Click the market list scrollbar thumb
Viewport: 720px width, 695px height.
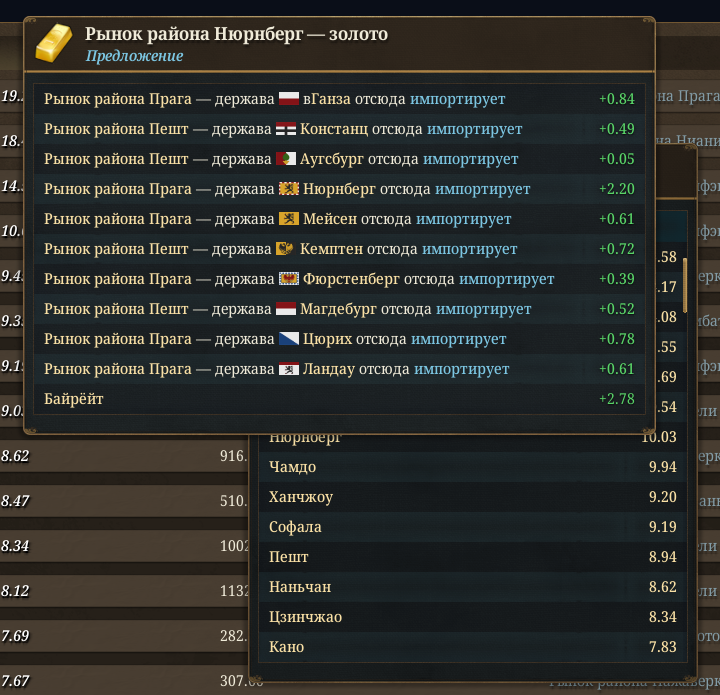pos(685,286)
